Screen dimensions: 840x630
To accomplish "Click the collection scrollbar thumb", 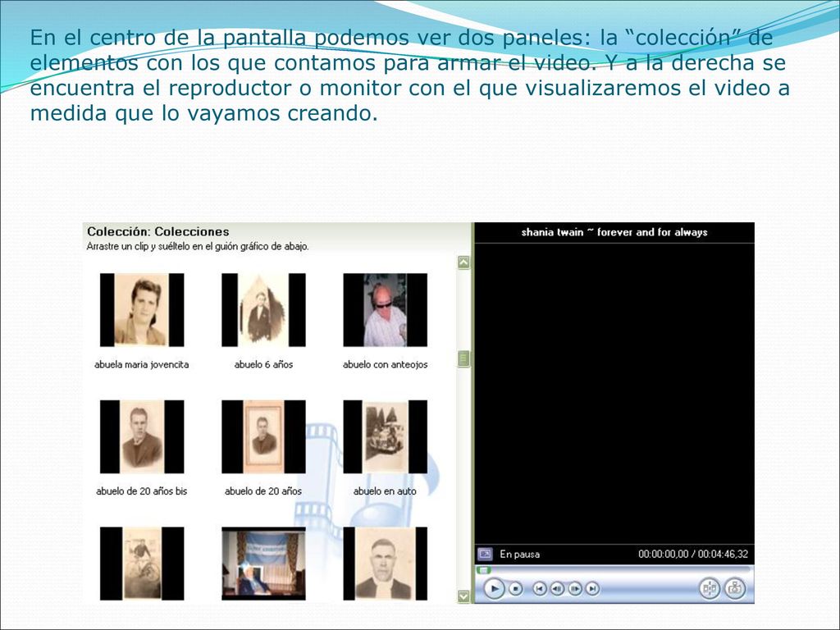I will 463,358.
